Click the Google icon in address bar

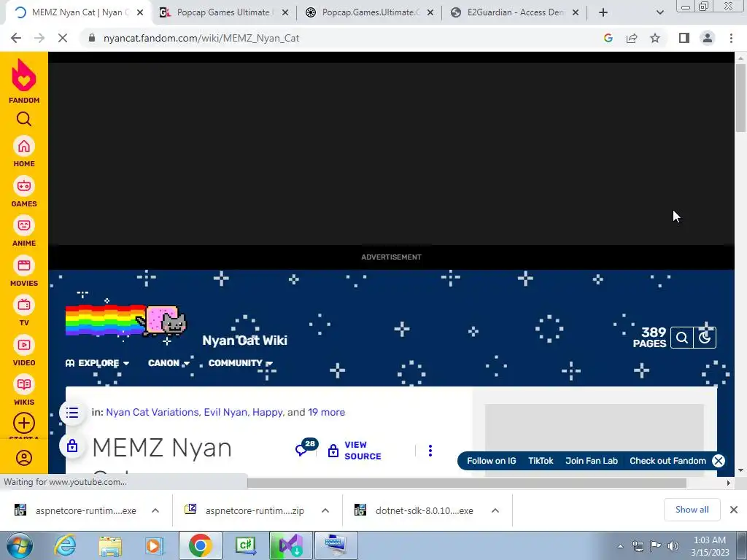[608, 38]
